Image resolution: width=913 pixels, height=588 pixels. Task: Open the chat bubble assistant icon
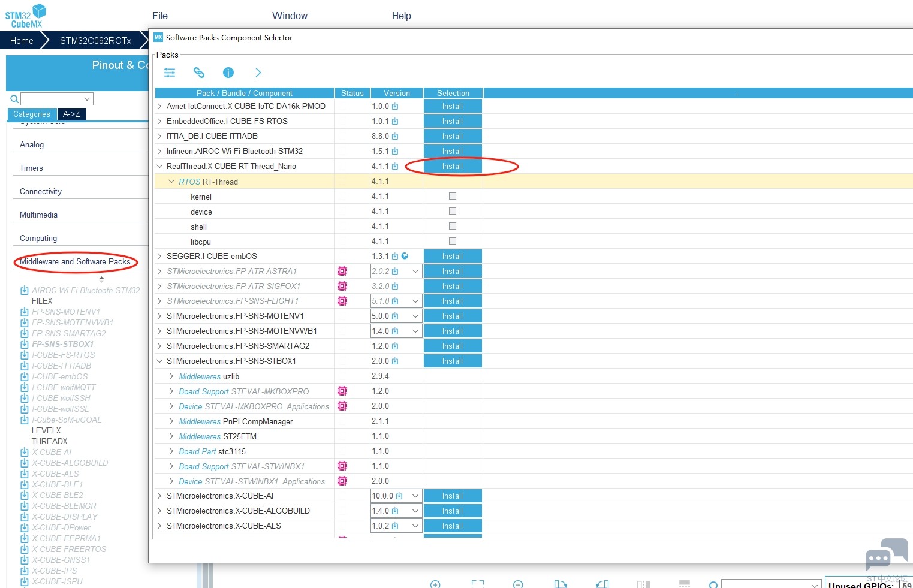[x=887, y=554]
